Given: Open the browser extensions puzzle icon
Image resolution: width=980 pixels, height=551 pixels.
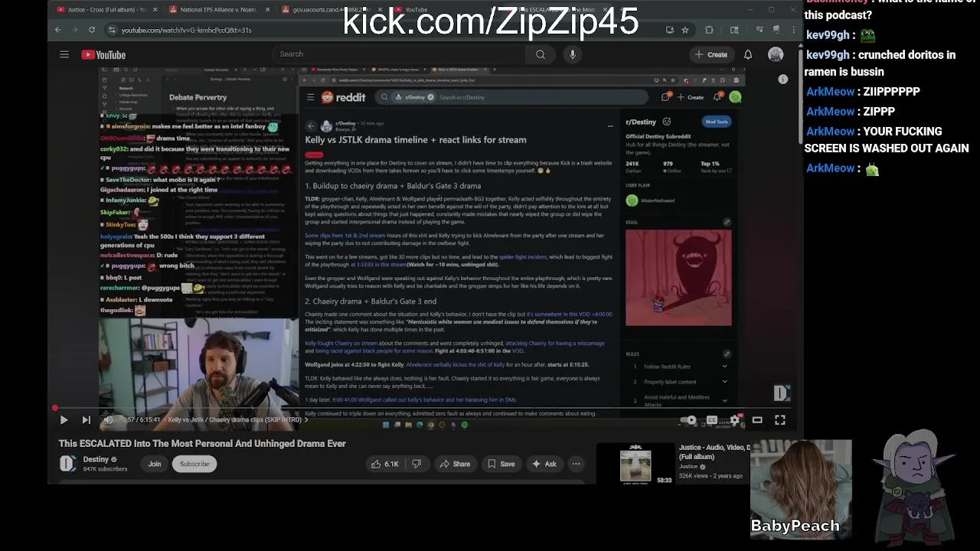Looking at the screenshot, I should point(709,30).
